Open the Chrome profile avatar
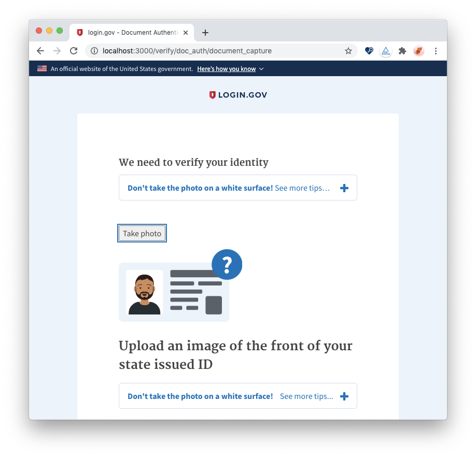Screen dimensions: 476x458 tap(418, 51)
